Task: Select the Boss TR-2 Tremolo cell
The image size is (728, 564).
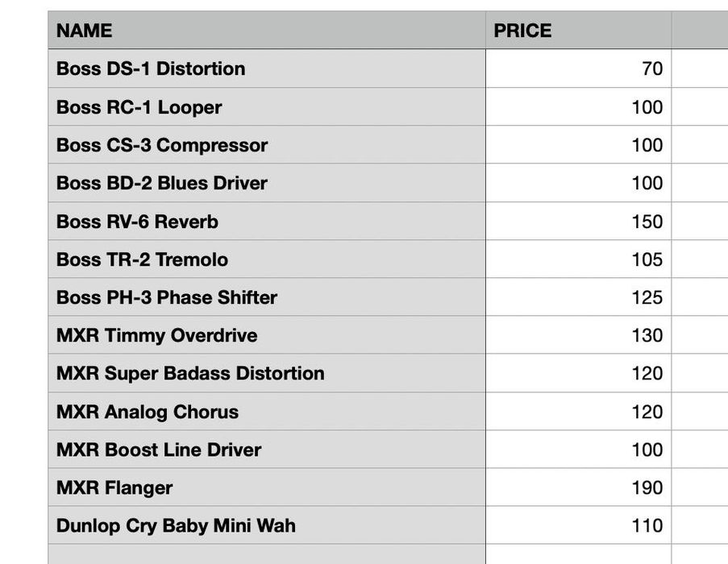Action: tap(266, 259)
